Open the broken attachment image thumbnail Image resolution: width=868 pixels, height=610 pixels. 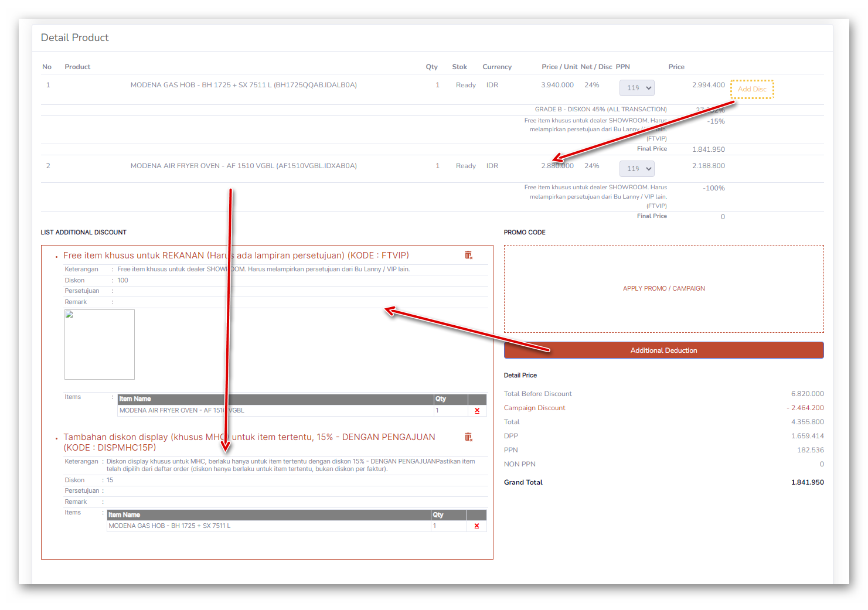tap(100, 345)
